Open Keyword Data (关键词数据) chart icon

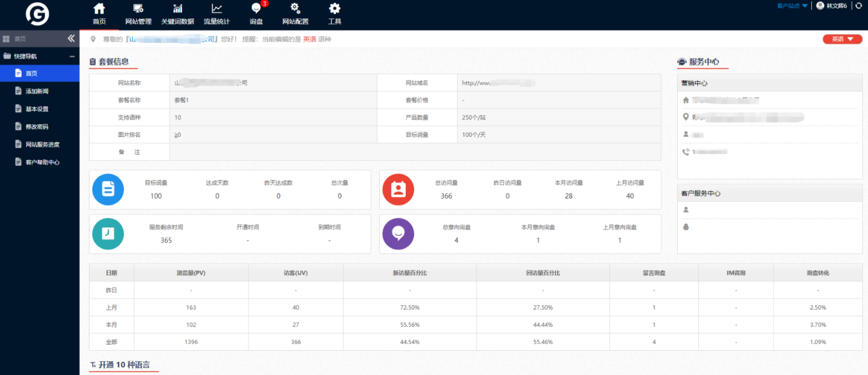tap(177, 9)
